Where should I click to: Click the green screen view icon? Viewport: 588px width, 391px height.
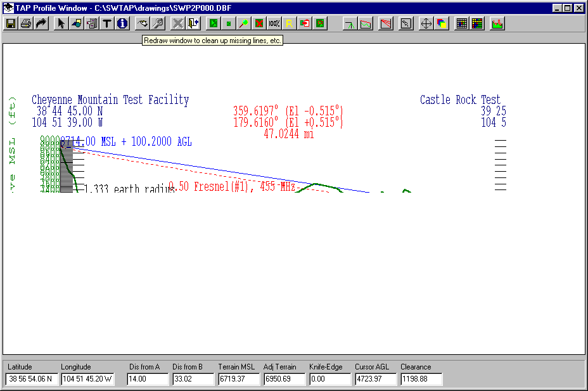320,23
